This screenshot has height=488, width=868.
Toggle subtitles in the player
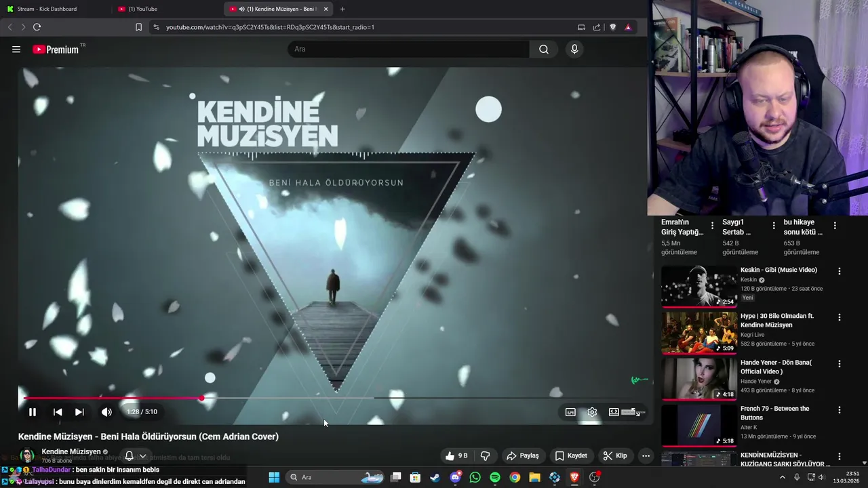point(570,412)
